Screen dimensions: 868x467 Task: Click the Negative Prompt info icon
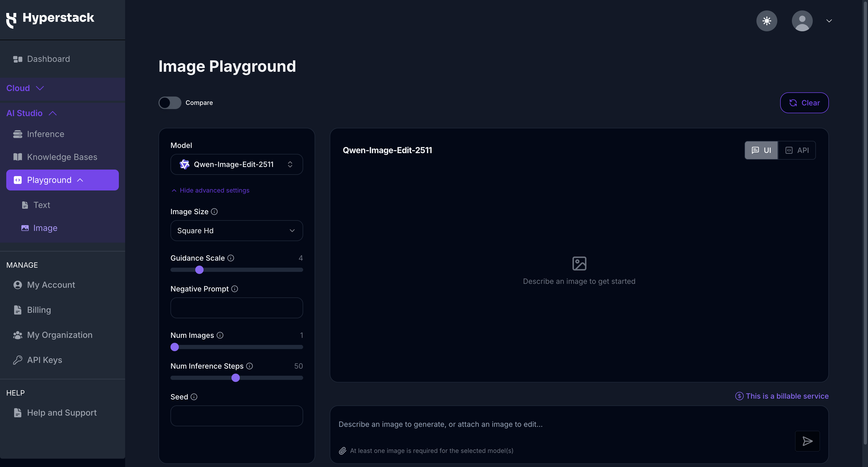(235, 289)
